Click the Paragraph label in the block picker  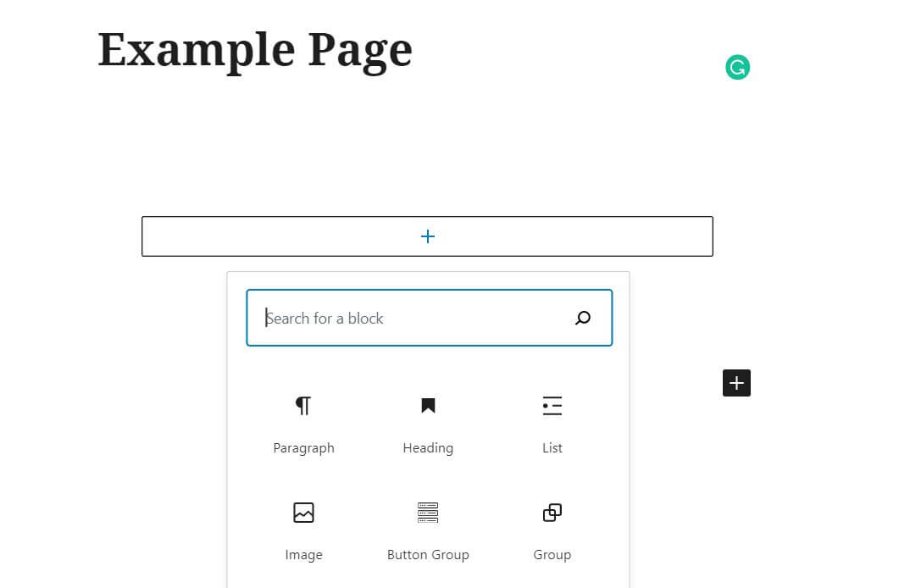[303, 447]
